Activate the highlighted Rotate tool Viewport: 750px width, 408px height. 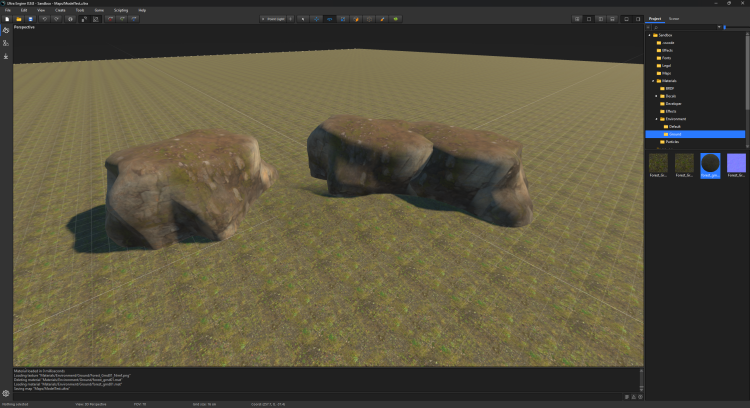tap(329, 18)
